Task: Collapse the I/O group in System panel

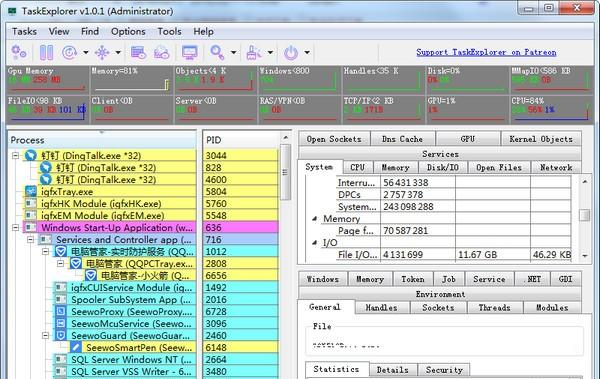Action: [x=315, y=242]
